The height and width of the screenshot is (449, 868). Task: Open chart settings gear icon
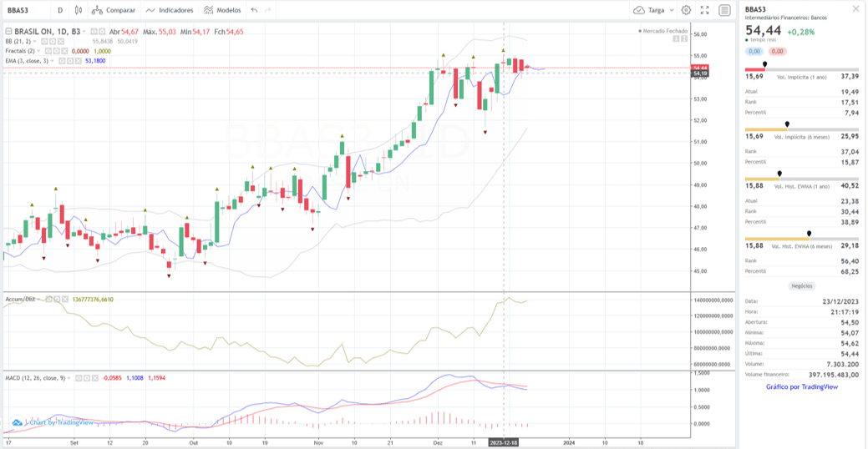point(686,10)
